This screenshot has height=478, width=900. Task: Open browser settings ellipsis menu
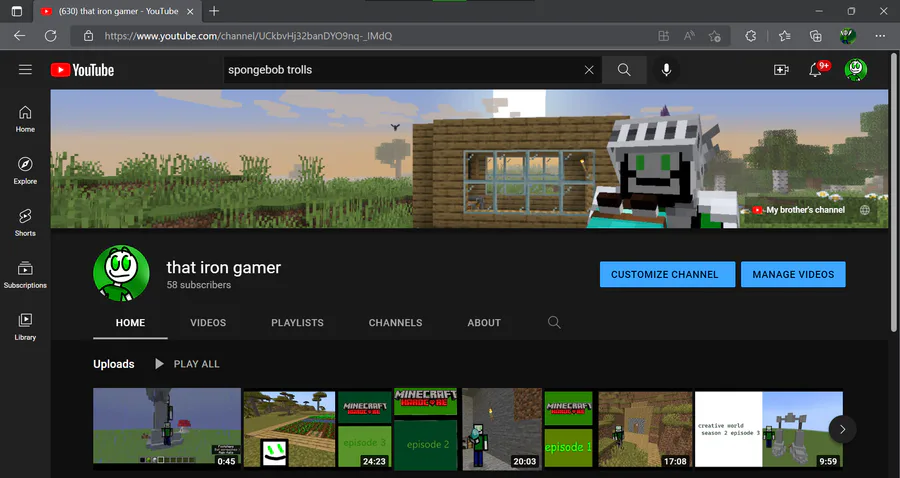(x=880, y=36)
